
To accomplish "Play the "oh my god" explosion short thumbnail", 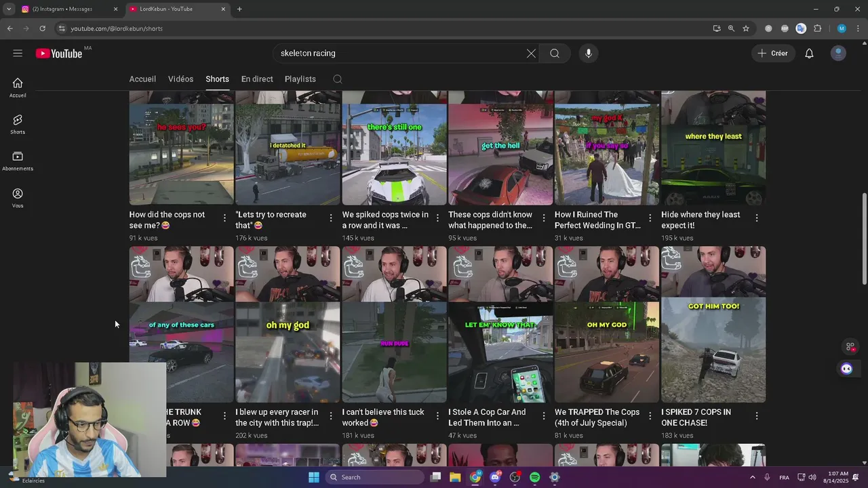I will click(x=288, y=325).
